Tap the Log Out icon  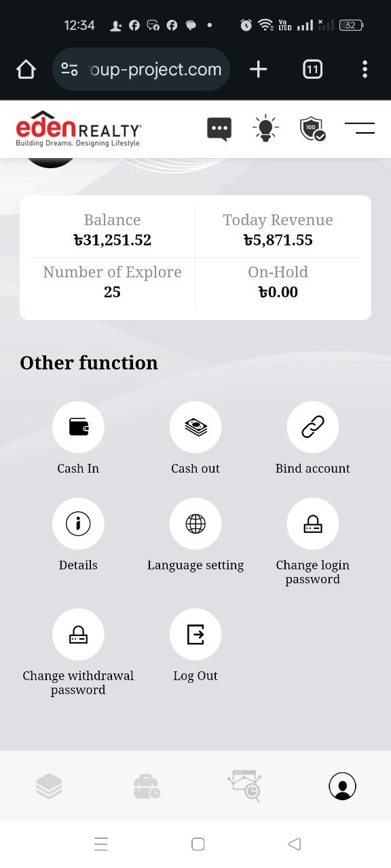pos(195,634)
